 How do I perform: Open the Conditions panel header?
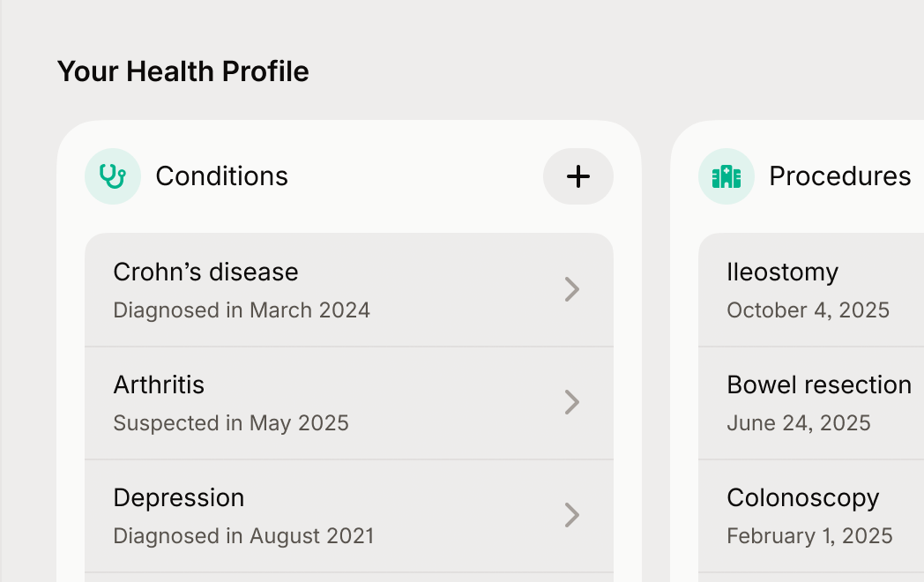[x=221, y=176]
